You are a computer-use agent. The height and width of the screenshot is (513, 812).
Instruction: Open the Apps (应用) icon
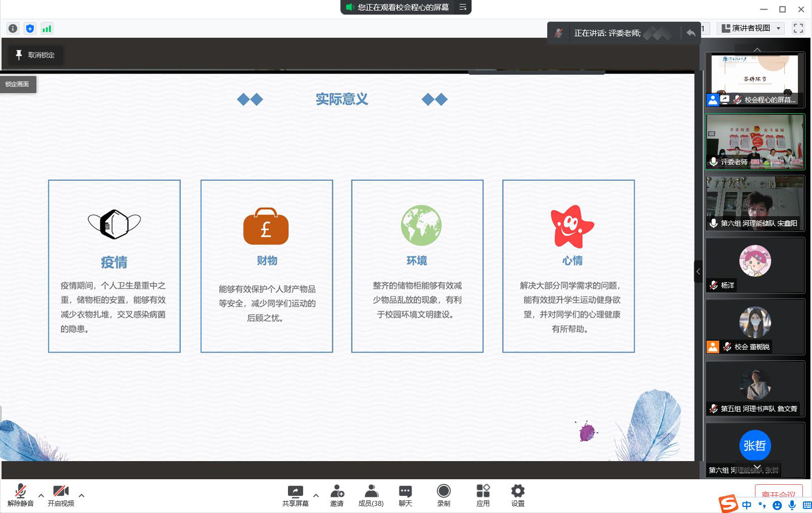[483, 495]
